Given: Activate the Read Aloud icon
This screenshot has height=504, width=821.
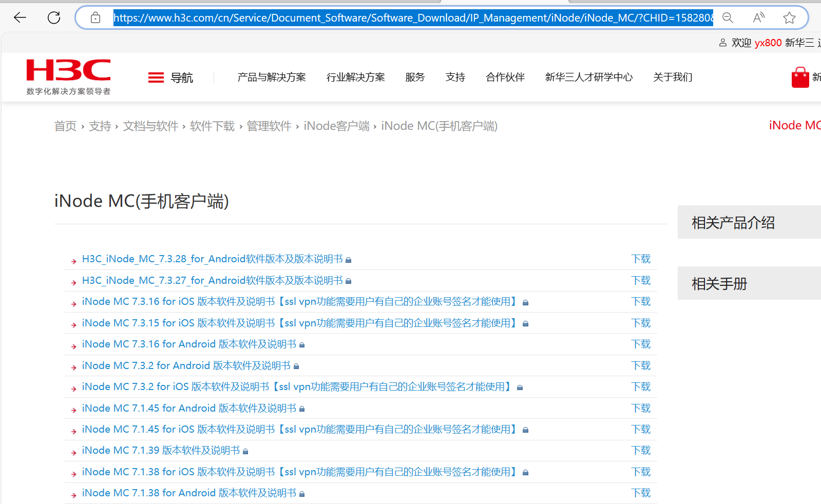Looking at the screenshot, I should (758, 18).
